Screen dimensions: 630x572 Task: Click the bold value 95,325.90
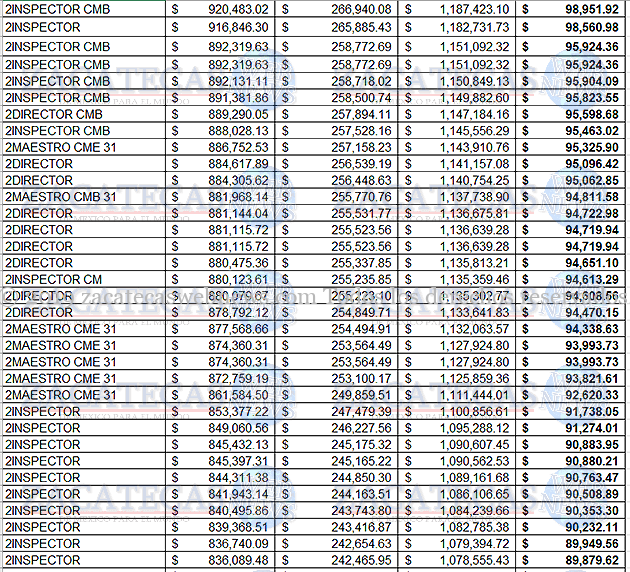point(592,147)
